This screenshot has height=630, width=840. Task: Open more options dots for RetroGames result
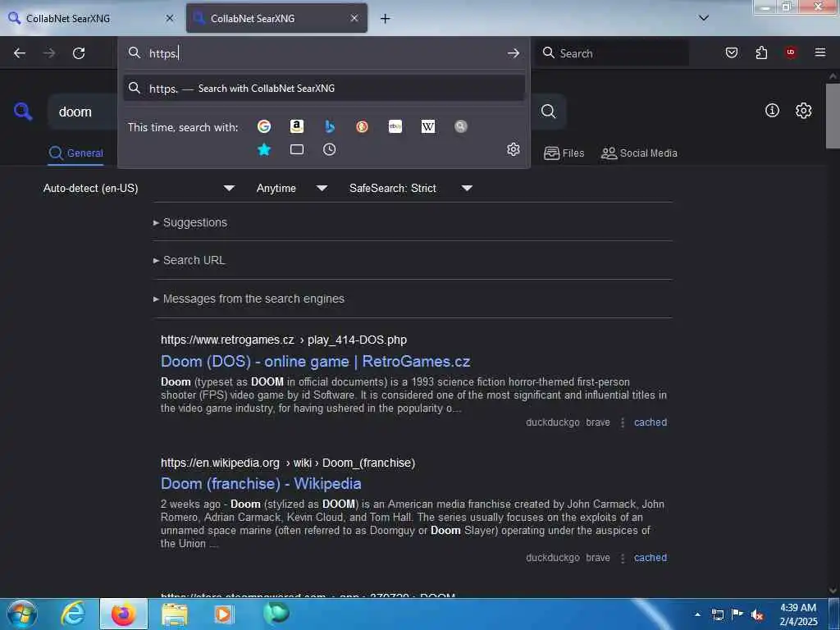pyautogui.click(x=622, y=422)
